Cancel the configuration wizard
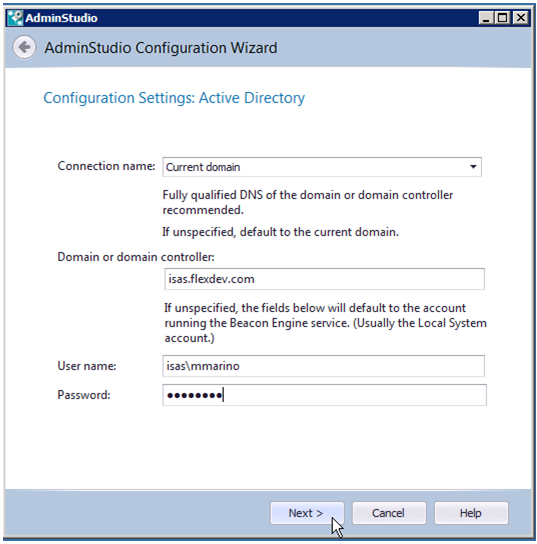The image size is (537, 544). [x=389, y=513]
